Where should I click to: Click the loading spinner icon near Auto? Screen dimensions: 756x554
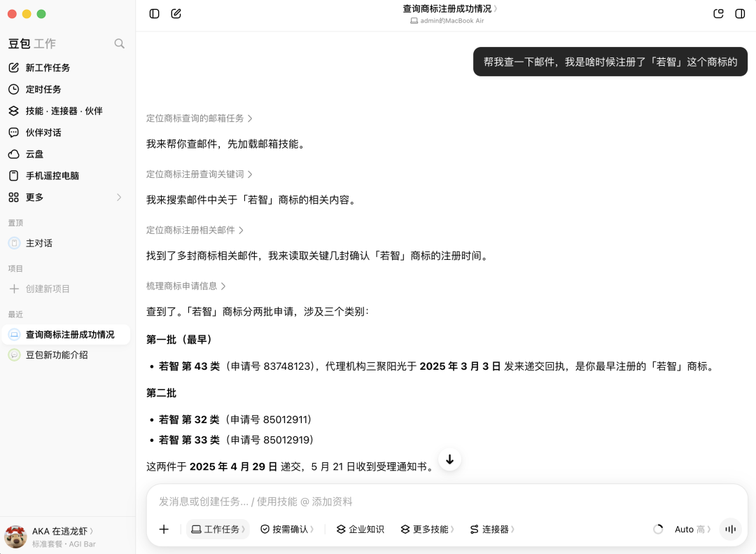(x=658, y=529)
